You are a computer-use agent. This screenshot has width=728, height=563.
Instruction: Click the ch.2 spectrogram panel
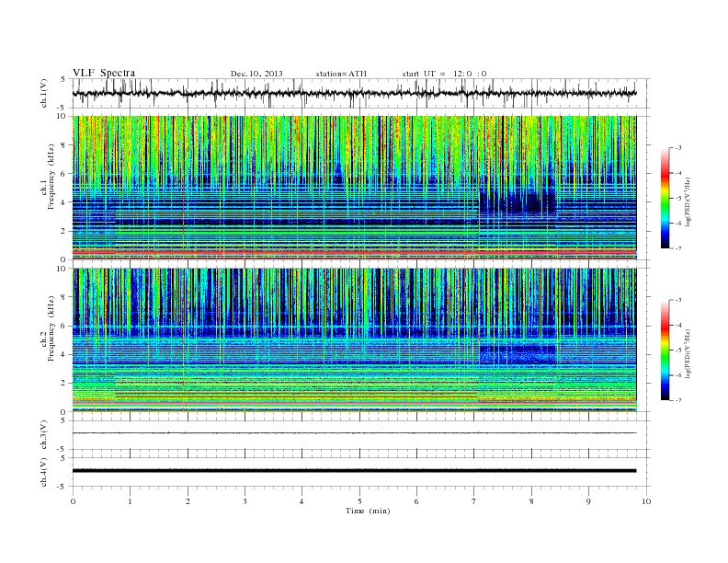click(354, 340)
